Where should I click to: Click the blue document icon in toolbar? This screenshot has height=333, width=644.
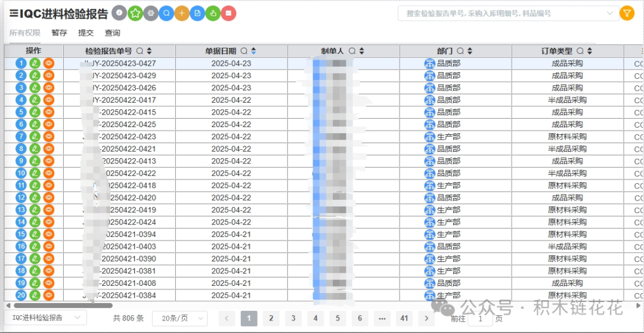pyautogui.click(x=197, y=13)
